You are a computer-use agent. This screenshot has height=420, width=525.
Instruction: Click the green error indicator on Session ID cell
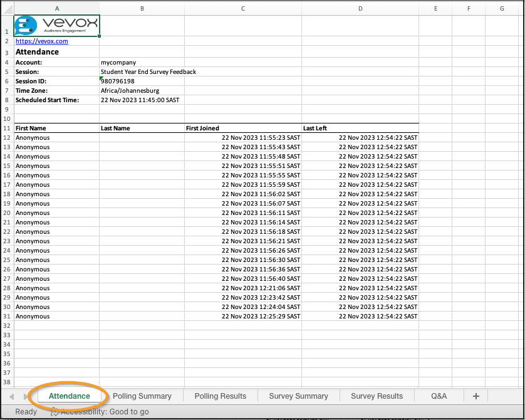pyautogui.click(x=102, y=77)
